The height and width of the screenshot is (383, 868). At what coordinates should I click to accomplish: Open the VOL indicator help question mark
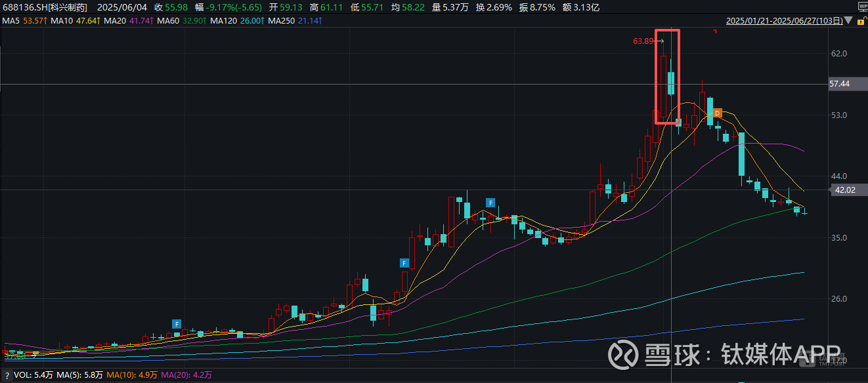6,375
